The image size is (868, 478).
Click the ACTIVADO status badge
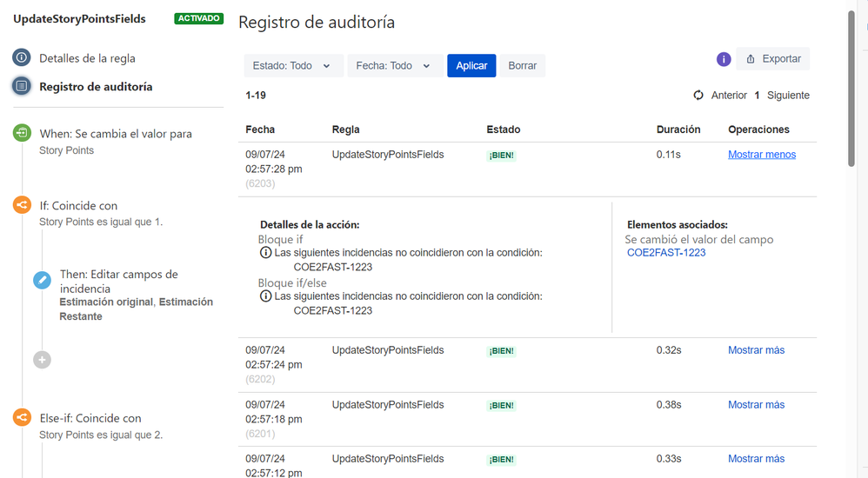coord(198,18)
